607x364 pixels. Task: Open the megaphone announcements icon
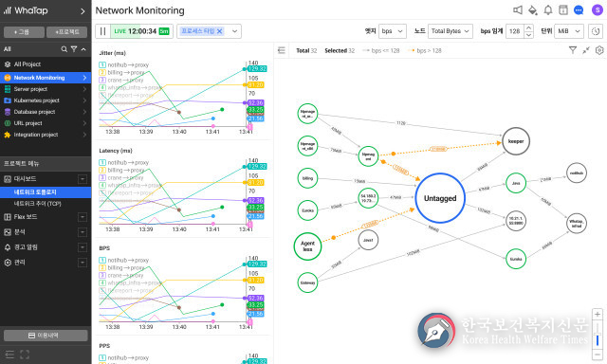(x=518, y=10)
